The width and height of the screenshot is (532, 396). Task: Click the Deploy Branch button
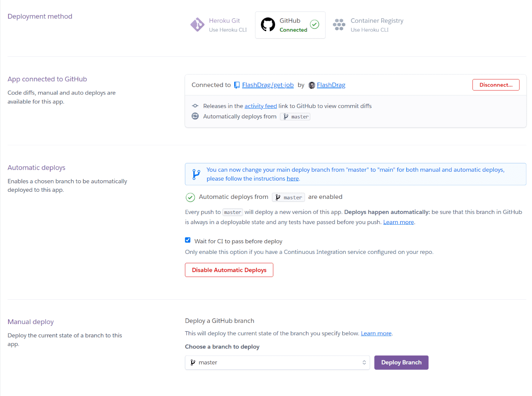401,362
